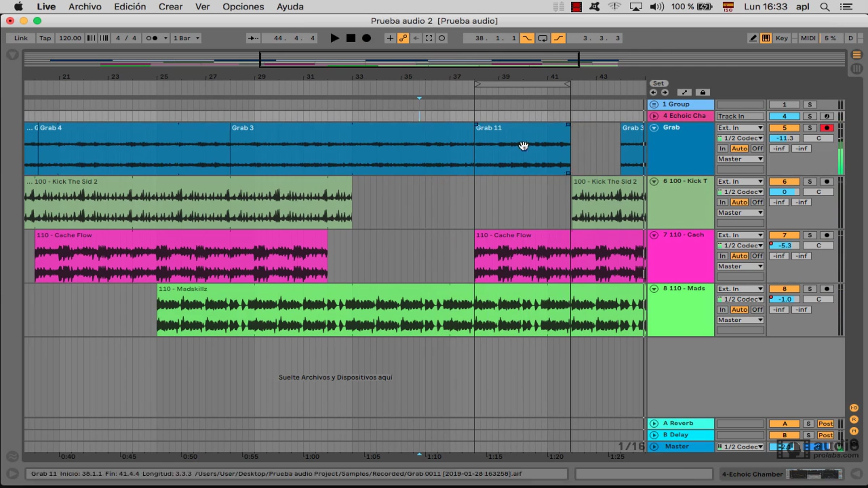This screenshot has height=488, width=868.
Task: Lock envelopes with the lock icon
Action: tap(702, 93)
